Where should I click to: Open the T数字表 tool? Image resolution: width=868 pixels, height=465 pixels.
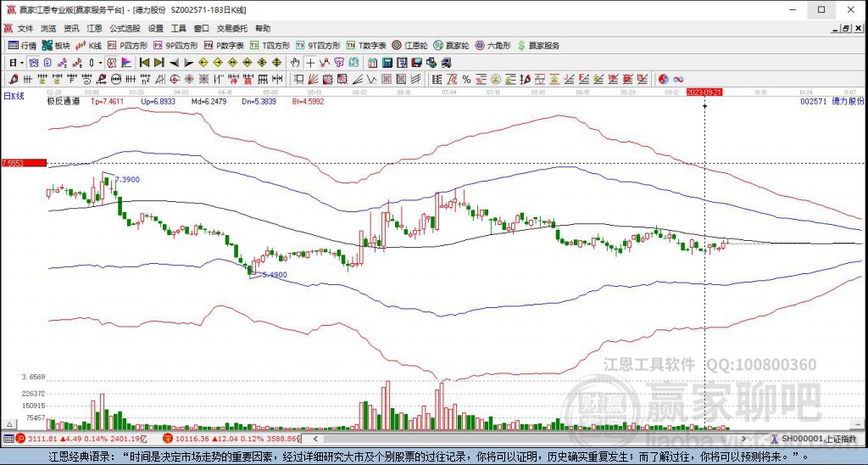(x=366, y=46)
